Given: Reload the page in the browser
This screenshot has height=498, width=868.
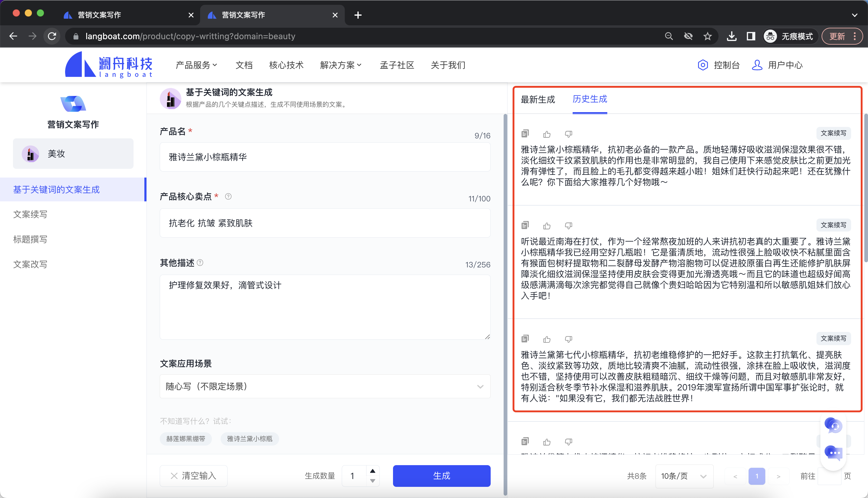Looking at the screenshot, I should click(52, 36).
